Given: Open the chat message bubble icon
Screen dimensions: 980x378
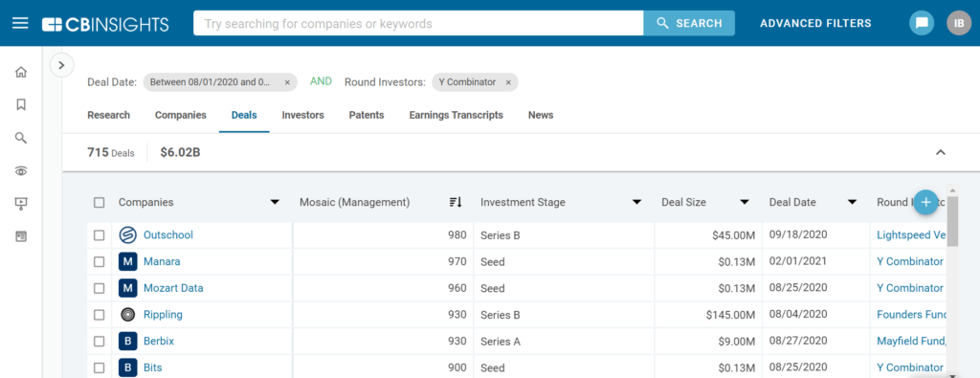Looking at the screenshot, I should click(922, 23).
